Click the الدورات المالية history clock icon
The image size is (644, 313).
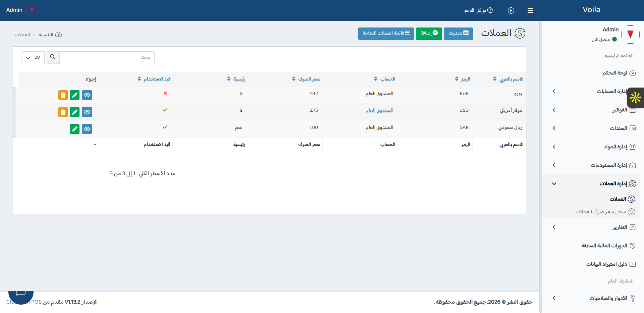tap(633, 246)
